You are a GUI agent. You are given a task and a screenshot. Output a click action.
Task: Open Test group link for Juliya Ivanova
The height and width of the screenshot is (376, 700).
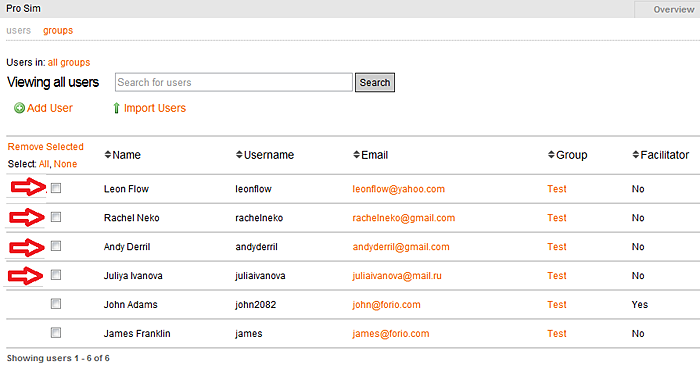click(557, 276)
